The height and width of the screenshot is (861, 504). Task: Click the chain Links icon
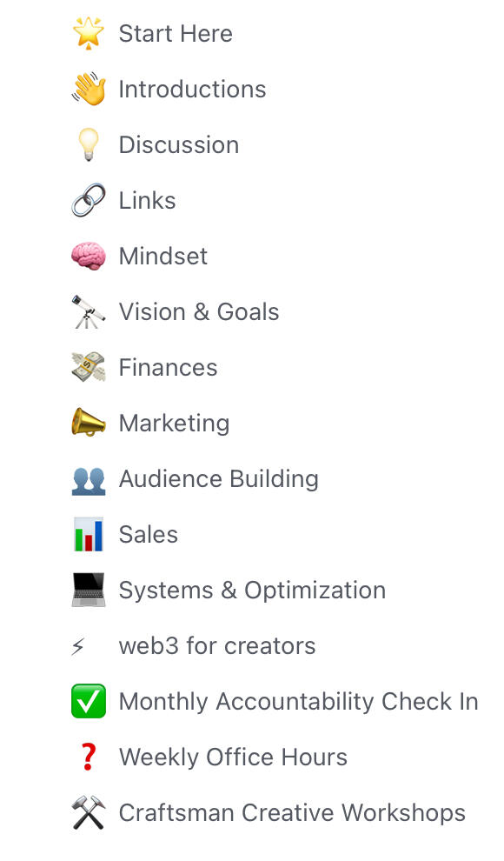point(89,200)
